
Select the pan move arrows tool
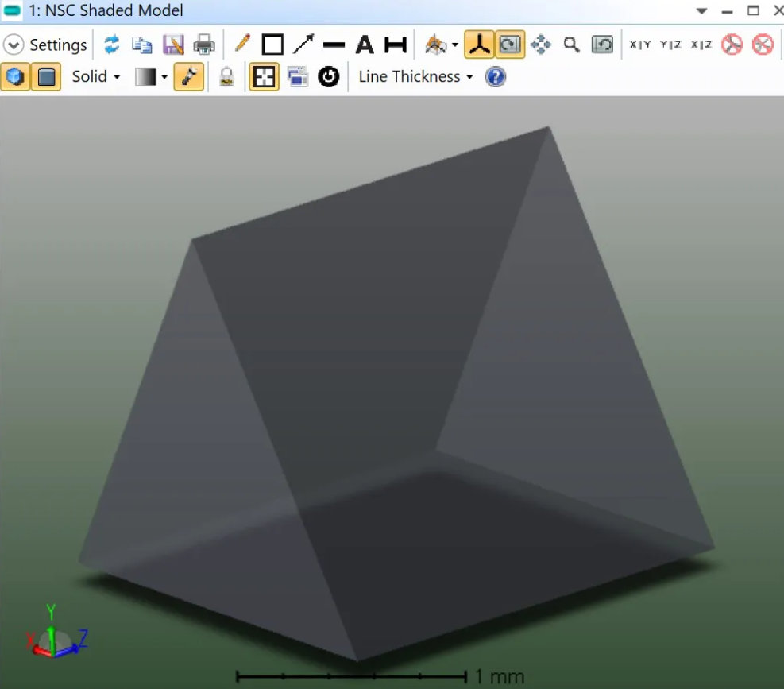[x=540, y=45]
